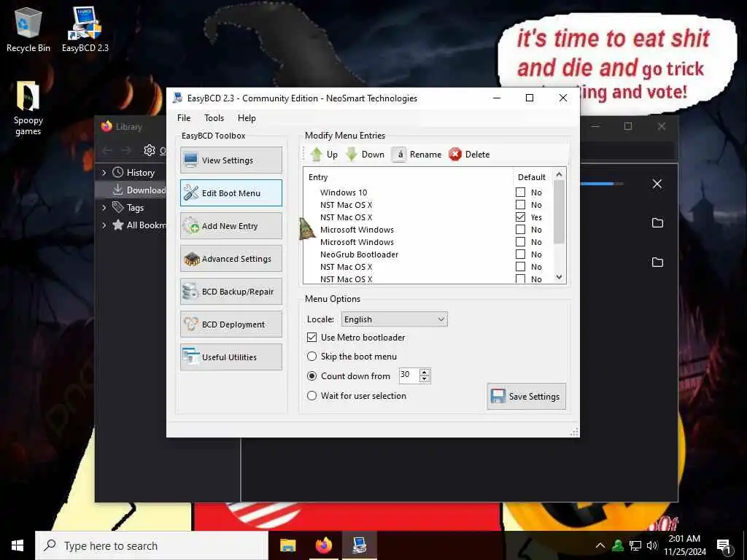Image resolution: width=747 pixels, height=560 pixels.
Task: Set Windows 10 entry as default
Action: pos(520,192)
